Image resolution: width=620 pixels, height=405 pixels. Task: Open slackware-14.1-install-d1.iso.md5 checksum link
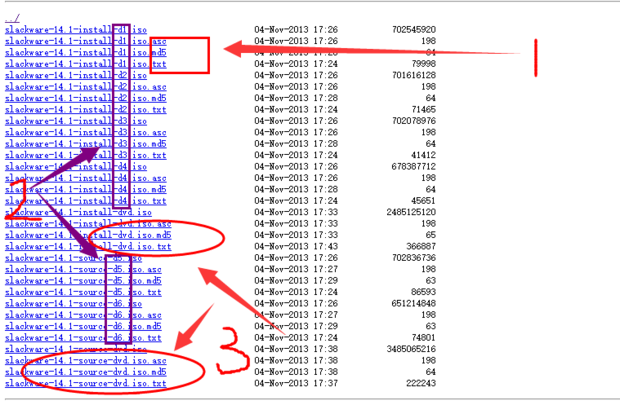pos(86,53)
